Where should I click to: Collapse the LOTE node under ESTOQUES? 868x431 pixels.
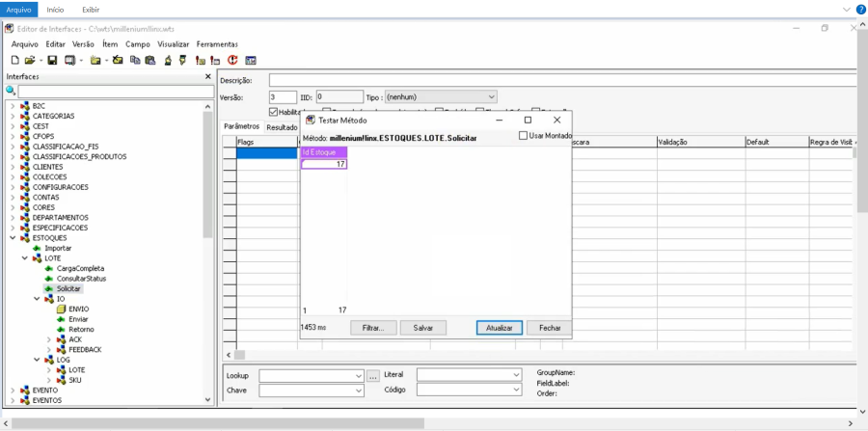tap(25, 258)
